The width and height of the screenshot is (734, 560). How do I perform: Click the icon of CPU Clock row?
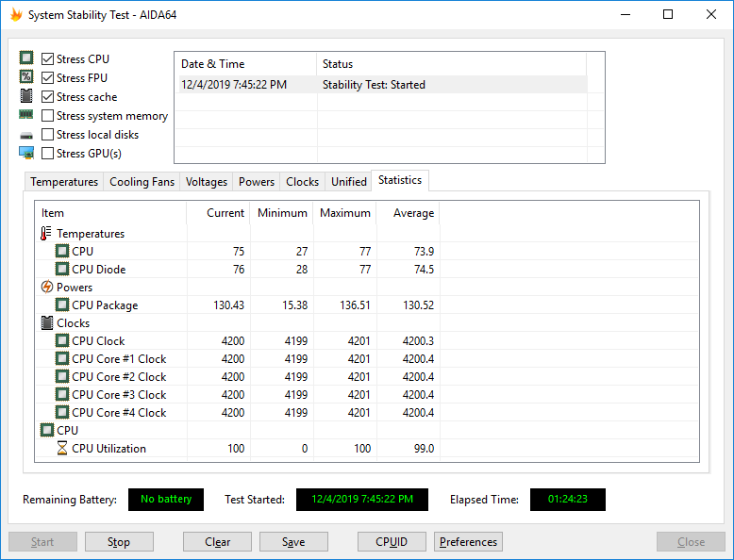point(61,340)
